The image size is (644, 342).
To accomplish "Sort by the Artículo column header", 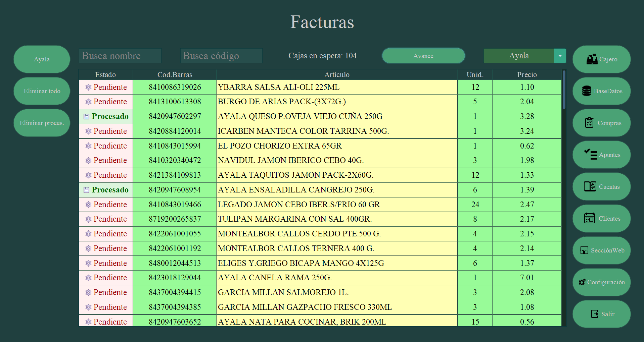I will 337,75.
